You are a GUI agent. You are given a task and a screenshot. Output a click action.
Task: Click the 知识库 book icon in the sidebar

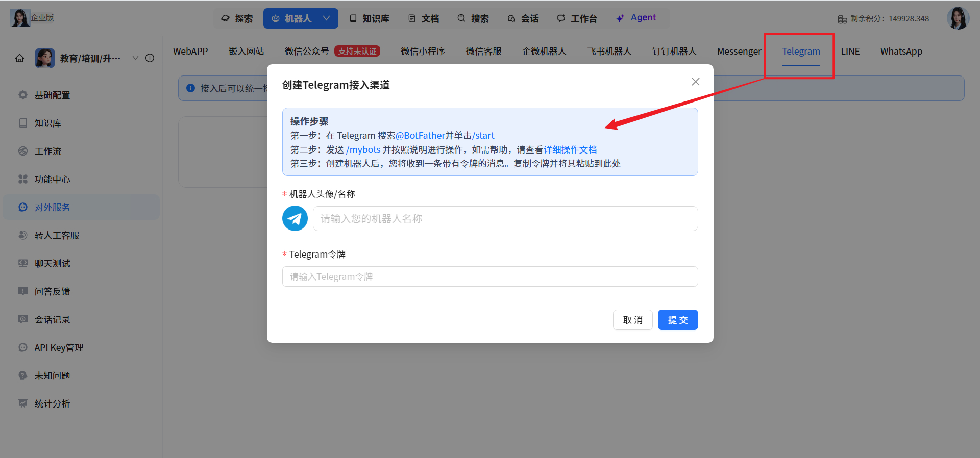coord(22,123)
